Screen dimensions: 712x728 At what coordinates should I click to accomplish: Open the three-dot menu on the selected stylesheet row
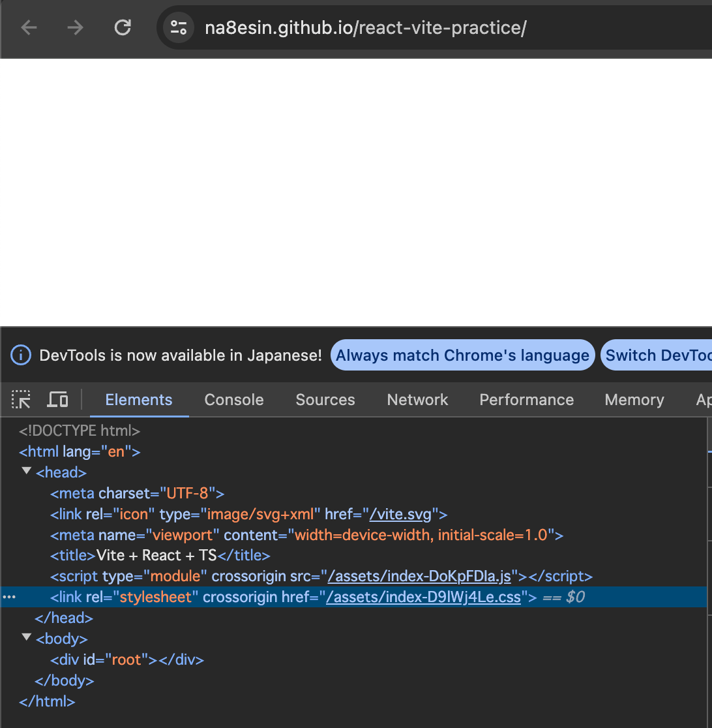[x=9, y=597]
